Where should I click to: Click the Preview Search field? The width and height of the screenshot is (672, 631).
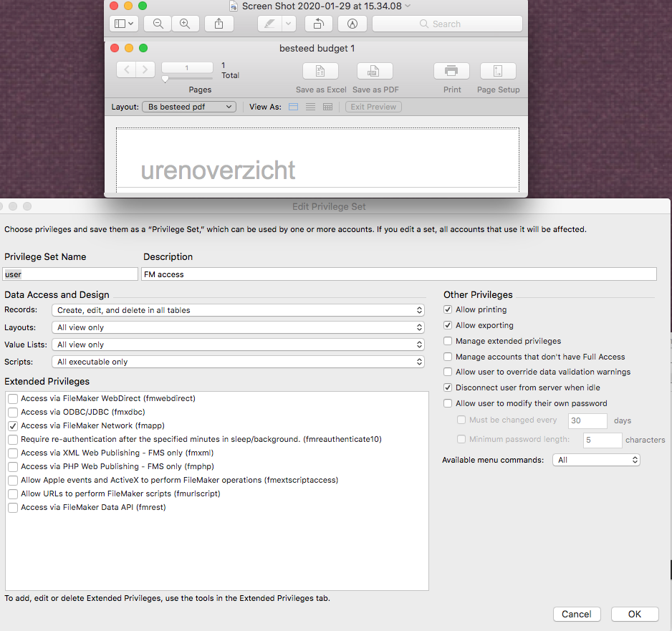click(447, 24)
